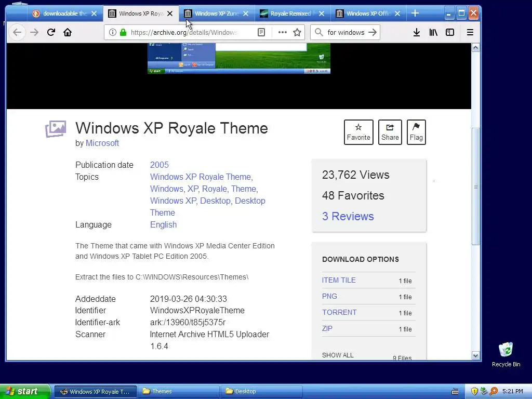
Task: Select Windows XP Royale taskbar button
Action: pos(96,392)
